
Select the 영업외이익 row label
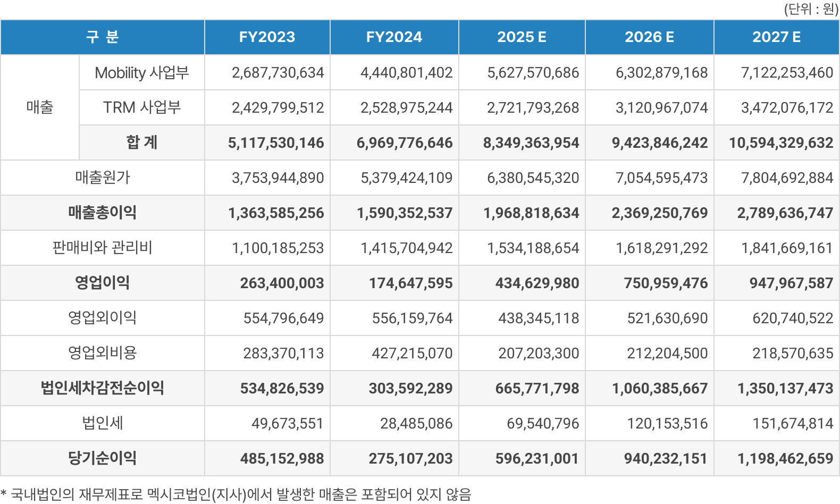pyautogui.click(x=103, y=318)
